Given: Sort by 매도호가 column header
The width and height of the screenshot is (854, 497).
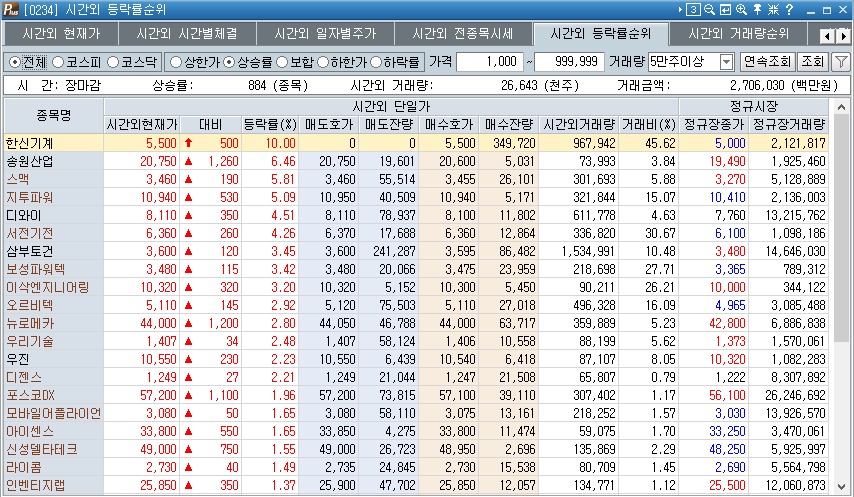Looking at the screenshot, I should point(329,125).
